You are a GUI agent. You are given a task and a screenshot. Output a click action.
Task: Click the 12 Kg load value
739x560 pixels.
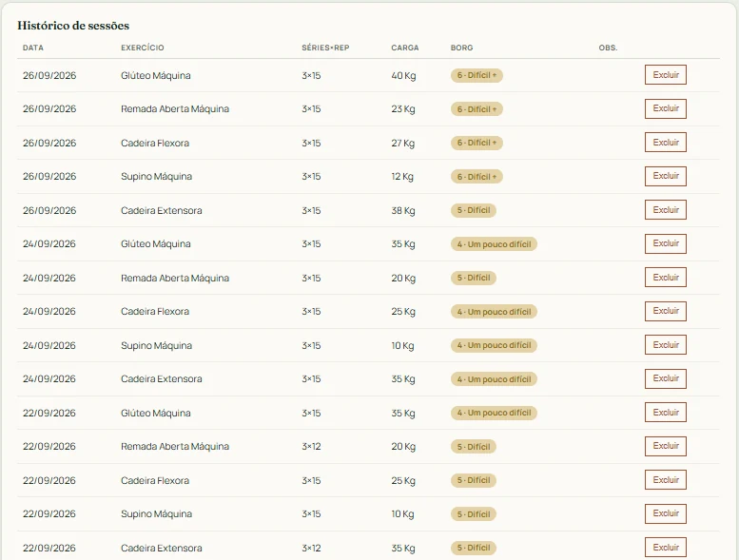click(x=402, y=177)
